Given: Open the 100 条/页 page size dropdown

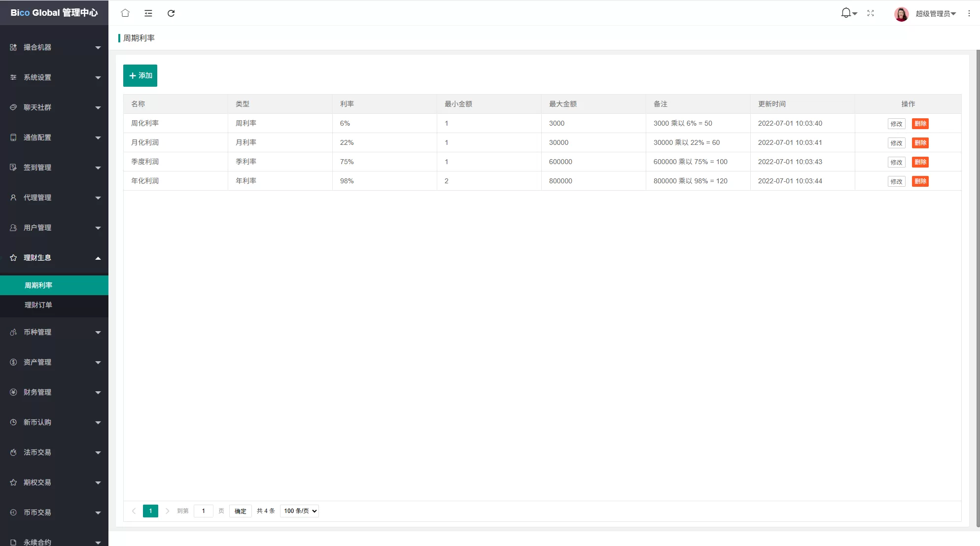Looking at the screenshot, I should (x=299, y=511).
